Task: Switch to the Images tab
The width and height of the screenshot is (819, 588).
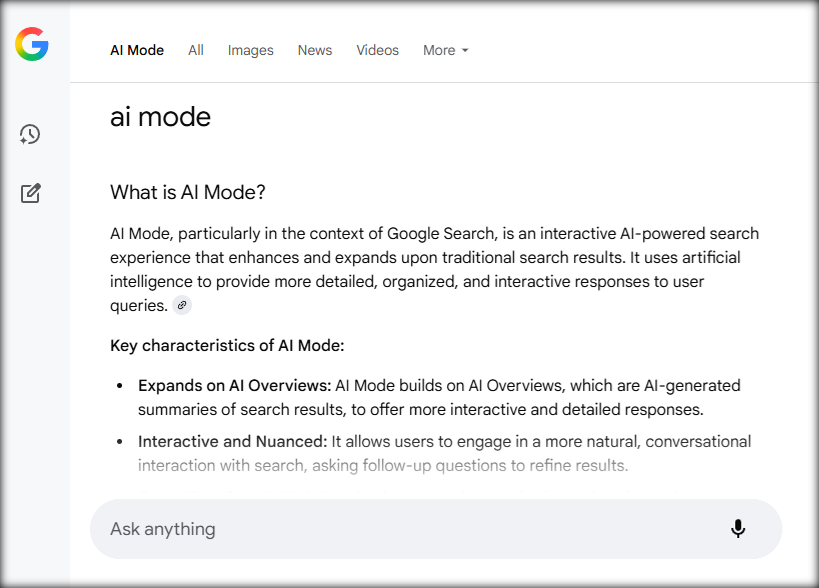Action: coord(251,50)
